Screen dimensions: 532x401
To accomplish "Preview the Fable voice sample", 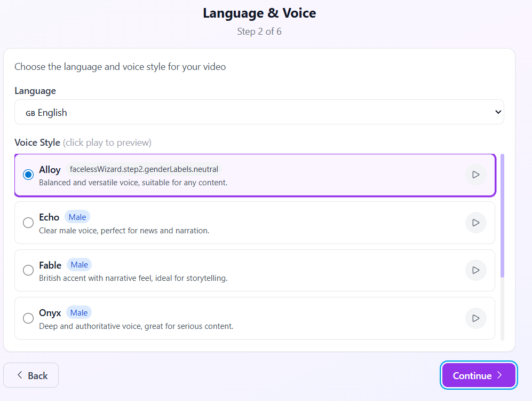I will [x=475, y=270].
